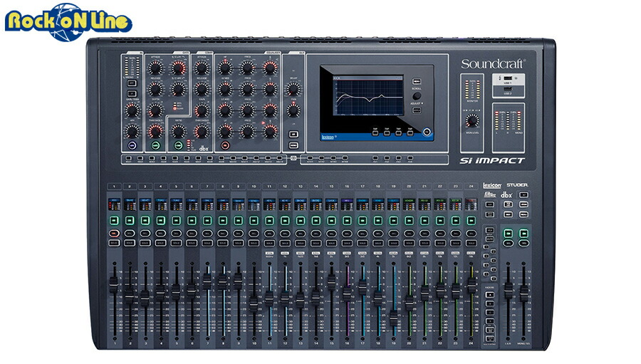641x364 pixels.
Task: Click the compressor RATIO knob
Action: [x=179, y=131]
